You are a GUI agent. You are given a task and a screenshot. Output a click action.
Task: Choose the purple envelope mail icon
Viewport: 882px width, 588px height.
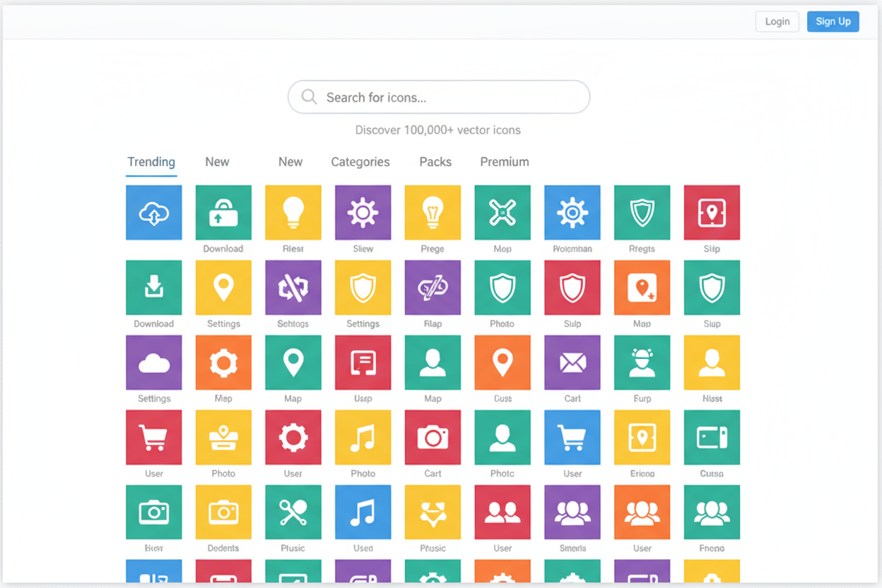click(x=572, y=363)
